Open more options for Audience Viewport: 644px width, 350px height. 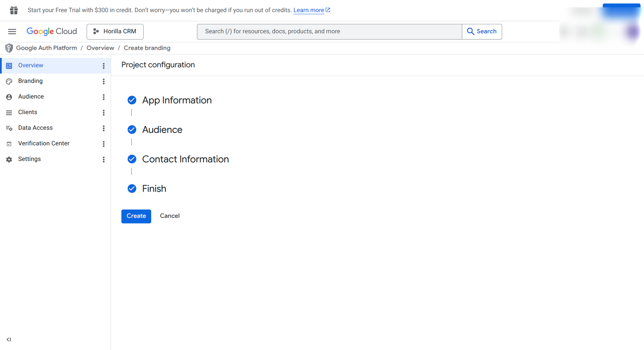coord(103,97)
